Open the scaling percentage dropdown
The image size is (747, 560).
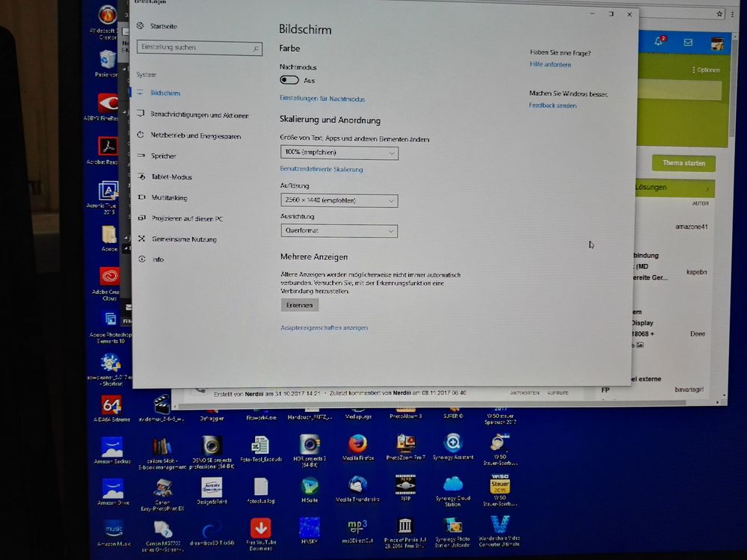pos(339,153)
